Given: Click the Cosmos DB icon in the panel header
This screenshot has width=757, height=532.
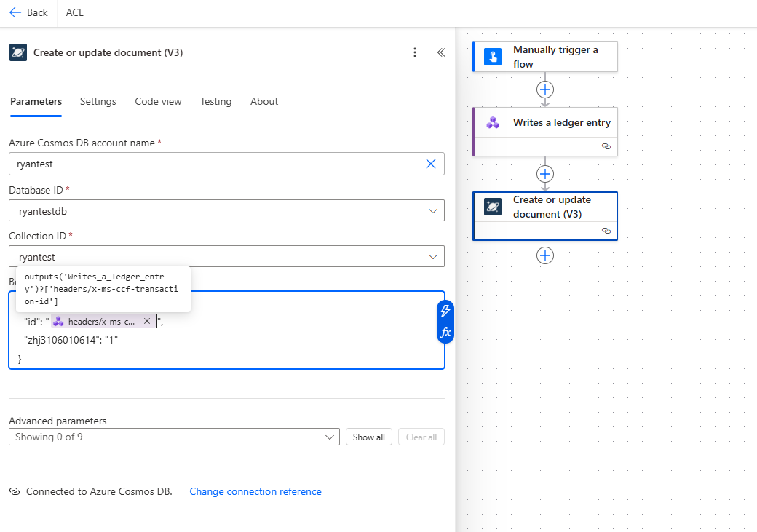Looking at the screenshot, I should (x=18, y=52).
